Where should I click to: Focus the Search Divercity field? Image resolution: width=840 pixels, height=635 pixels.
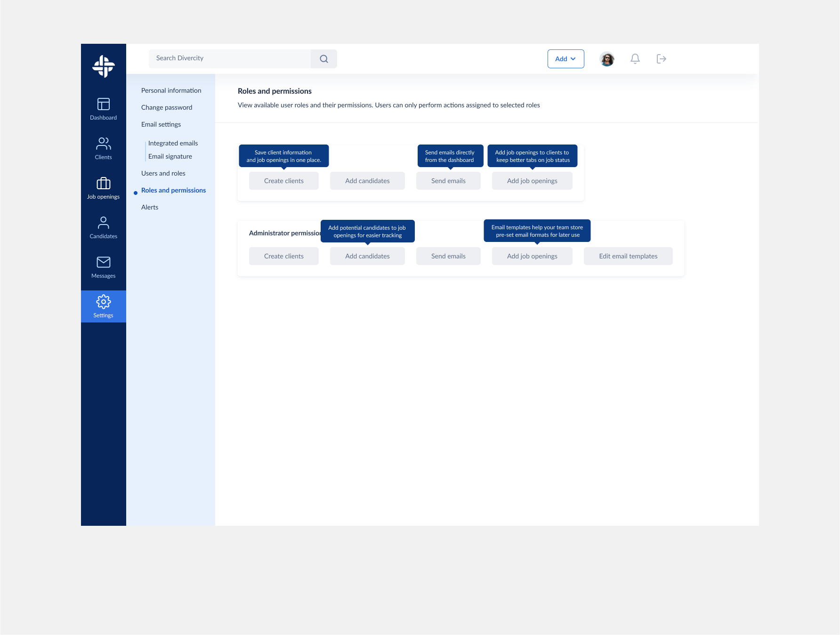230,59
